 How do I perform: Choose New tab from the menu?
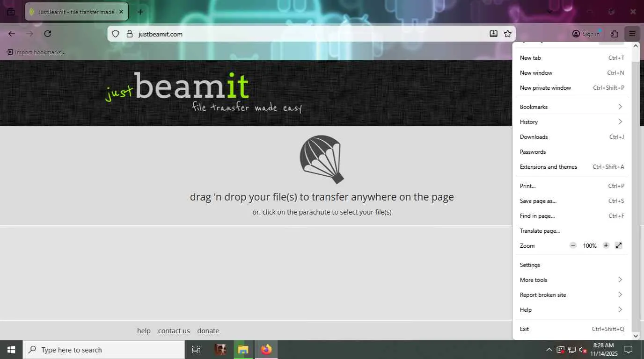click(x=572, y=58)
